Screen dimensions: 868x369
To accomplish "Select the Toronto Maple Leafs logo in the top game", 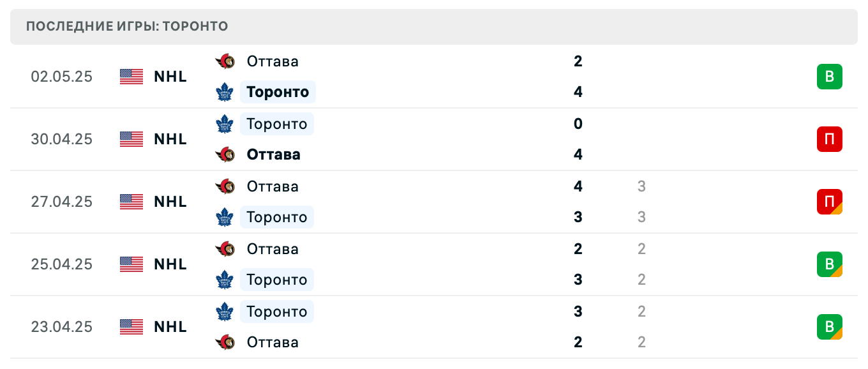I will pos(225,92).
